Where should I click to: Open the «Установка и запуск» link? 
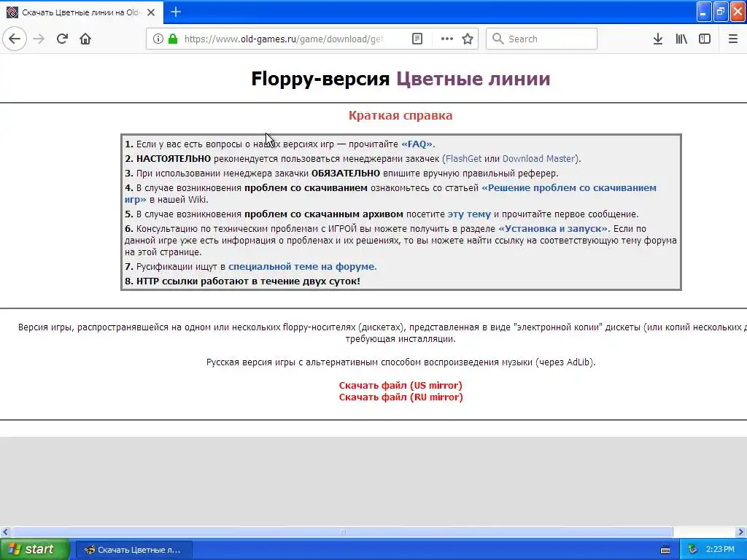coord(553,228)
